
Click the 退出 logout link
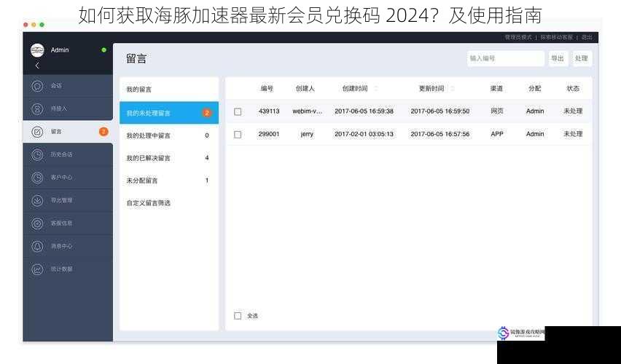tap(587, 37)
